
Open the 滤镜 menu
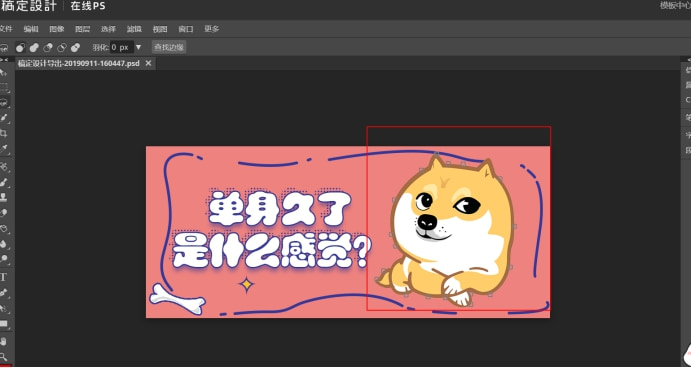134,29
